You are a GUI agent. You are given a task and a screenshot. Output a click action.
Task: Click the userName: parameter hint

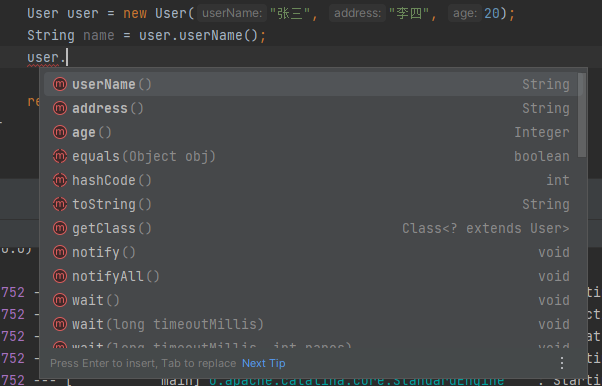pos(232,13)
